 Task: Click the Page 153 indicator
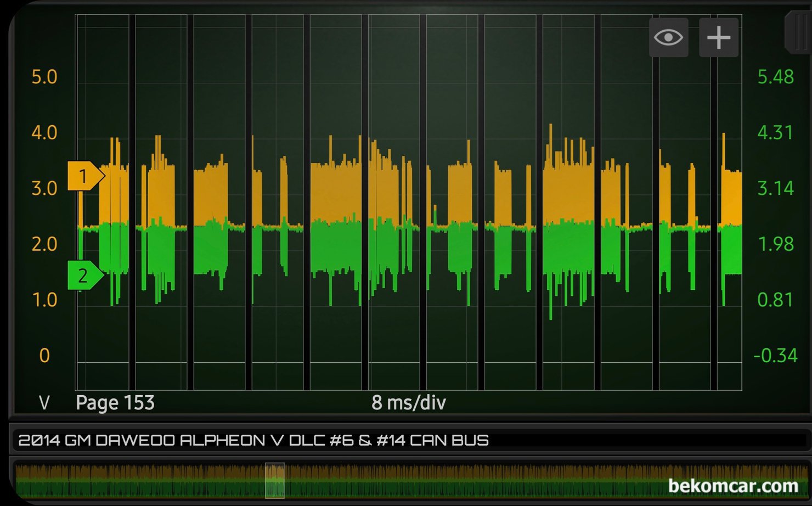(x=115, y=403)
